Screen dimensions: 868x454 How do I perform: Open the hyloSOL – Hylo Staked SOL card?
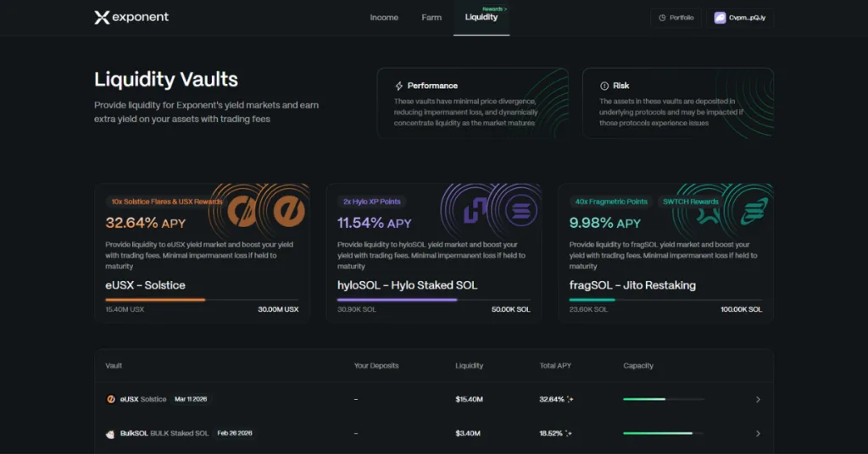tap(433, 252)
